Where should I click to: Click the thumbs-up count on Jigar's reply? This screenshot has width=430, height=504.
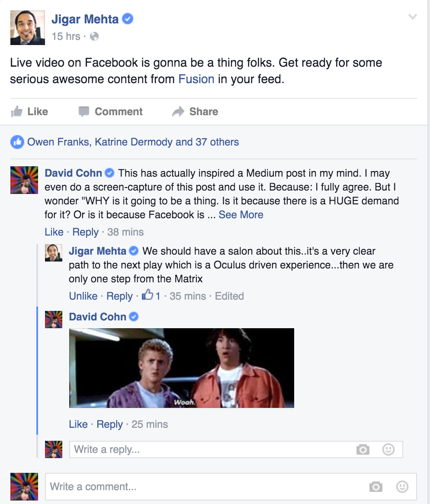pos(151,295)
